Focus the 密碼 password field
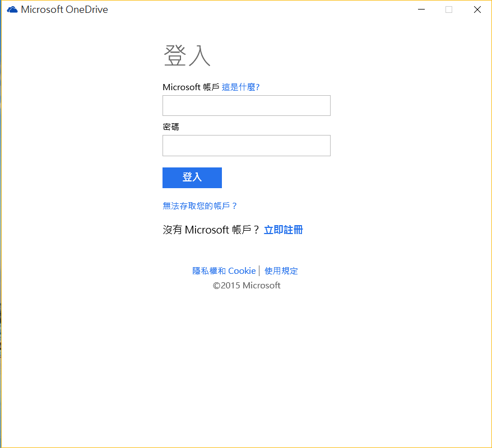This screenshot has height=448, width=492. click(x=247, y=146)
